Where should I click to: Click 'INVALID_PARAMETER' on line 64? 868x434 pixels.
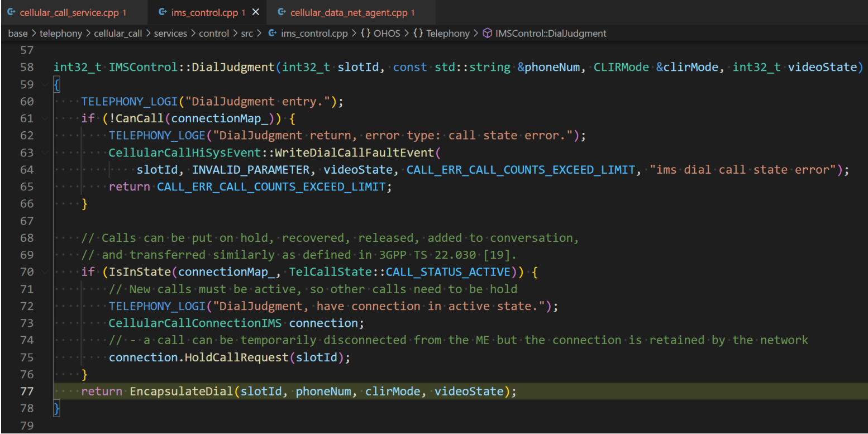tap(251, 170)
